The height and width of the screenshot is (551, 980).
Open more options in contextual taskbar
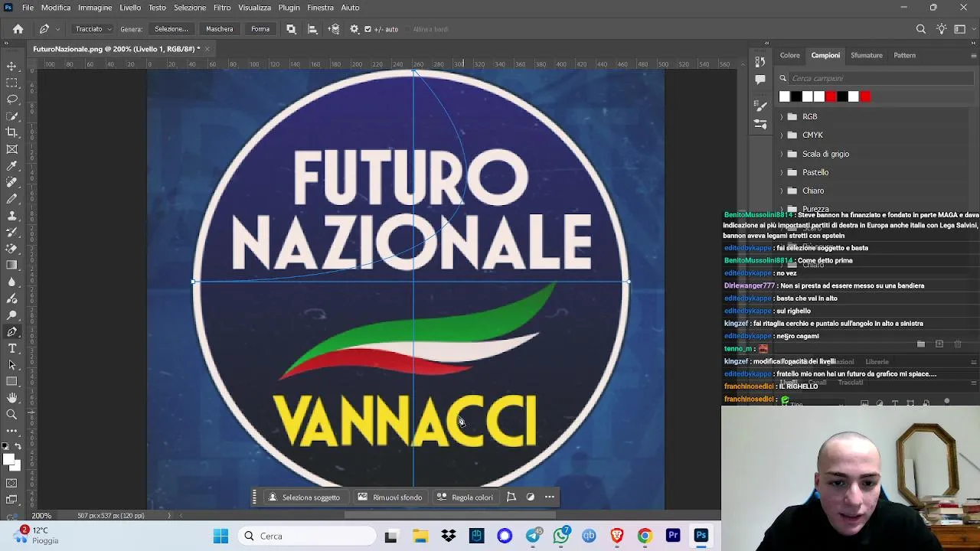coord(550,497)
